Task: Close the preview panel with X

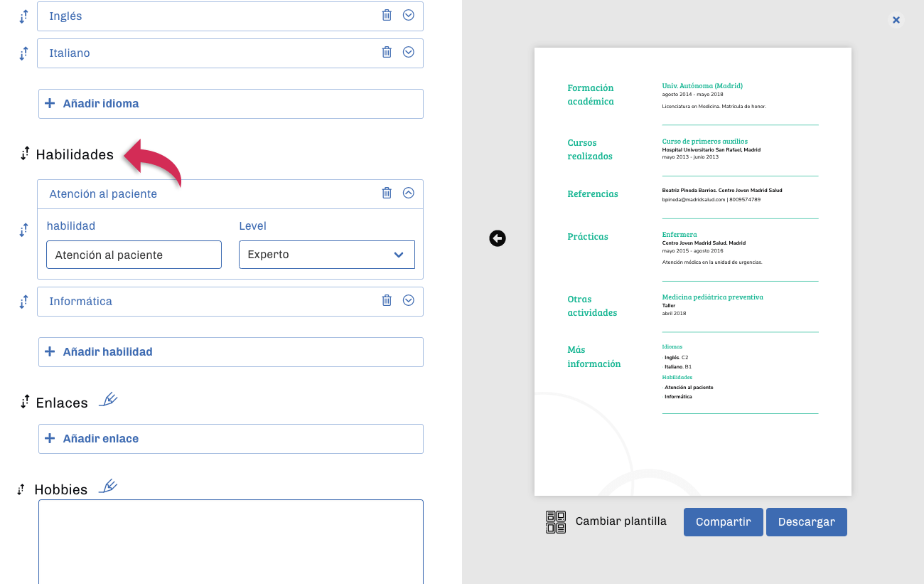Action: (896, 20)
